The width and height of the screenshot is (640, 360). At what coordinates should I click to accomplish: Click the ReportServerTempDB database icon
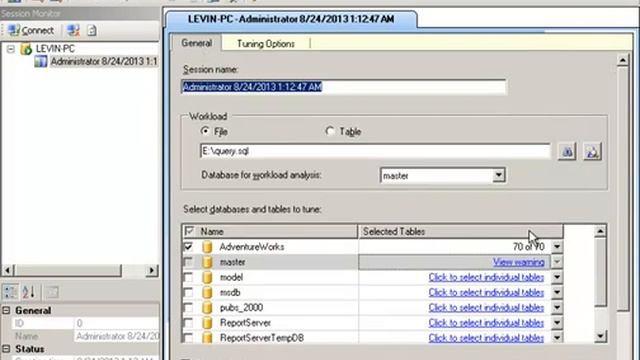[207, 338]
